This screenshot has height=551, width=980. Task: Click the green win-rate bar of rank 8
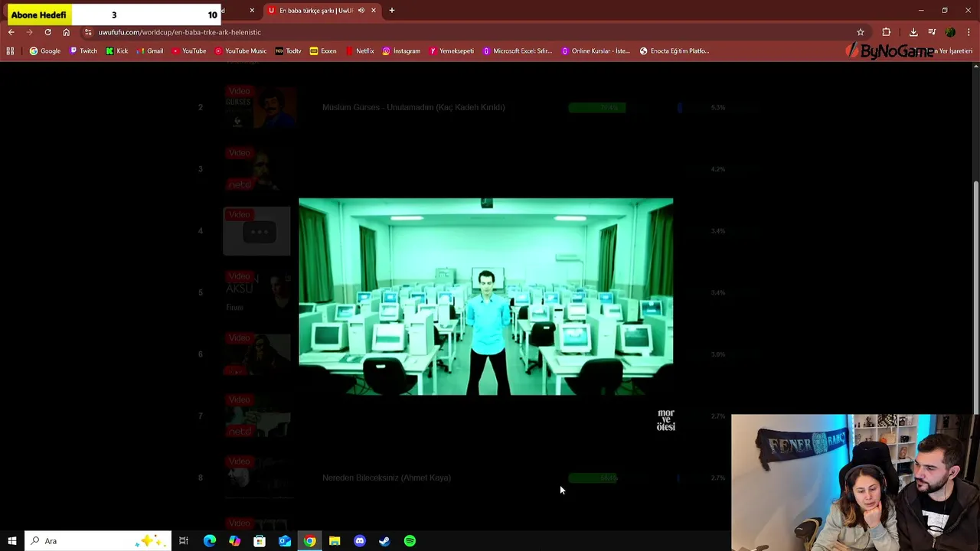coord(593,478)
